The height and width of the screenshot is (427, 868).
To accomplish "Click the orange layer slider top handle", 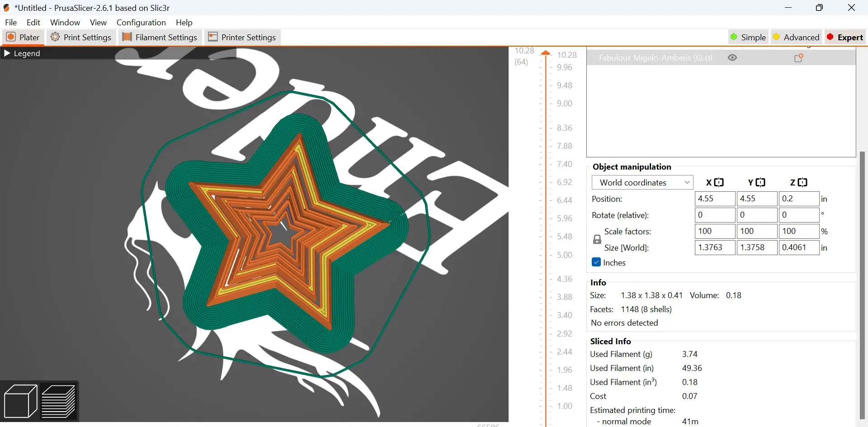I will [x=546, y=53].
